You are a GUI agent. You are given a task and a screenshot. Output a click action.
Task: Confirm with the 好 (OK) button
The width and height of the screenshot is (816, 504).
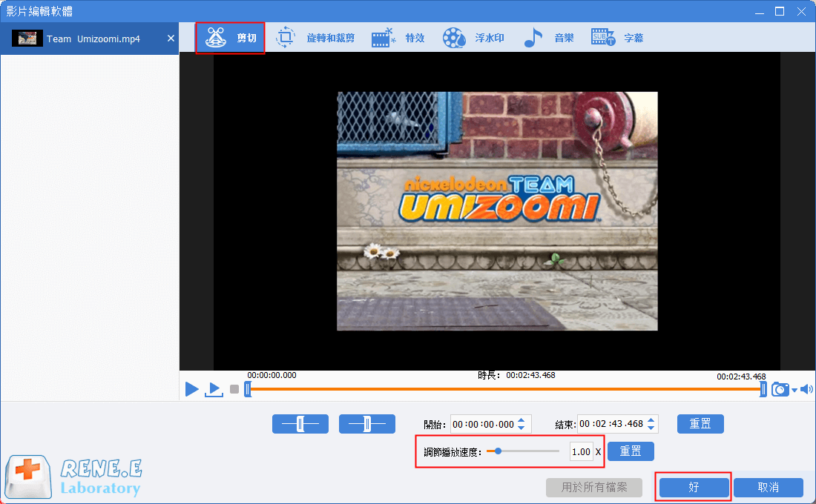pos(694,488)
